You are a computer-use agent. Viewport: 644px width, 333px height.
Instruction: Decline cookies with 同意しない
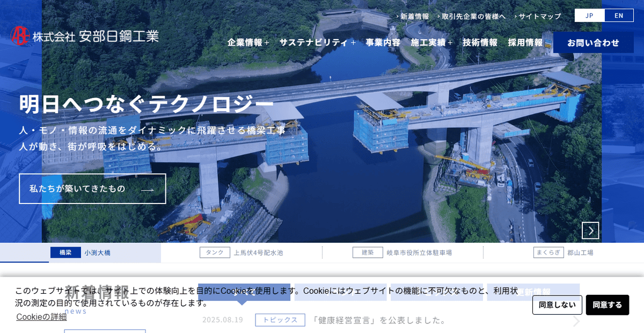[x=557, y=305]
